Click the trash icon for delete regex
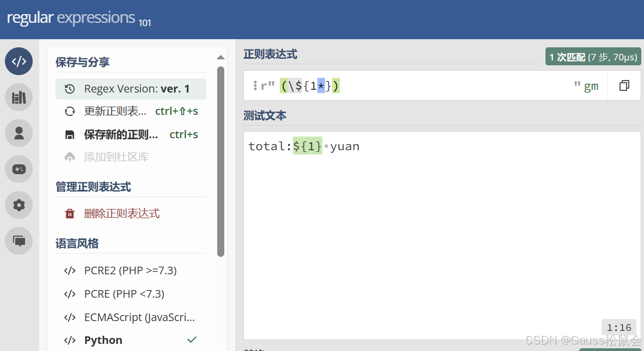This screenshot has height=351, width=644. (x=70, y=213)
